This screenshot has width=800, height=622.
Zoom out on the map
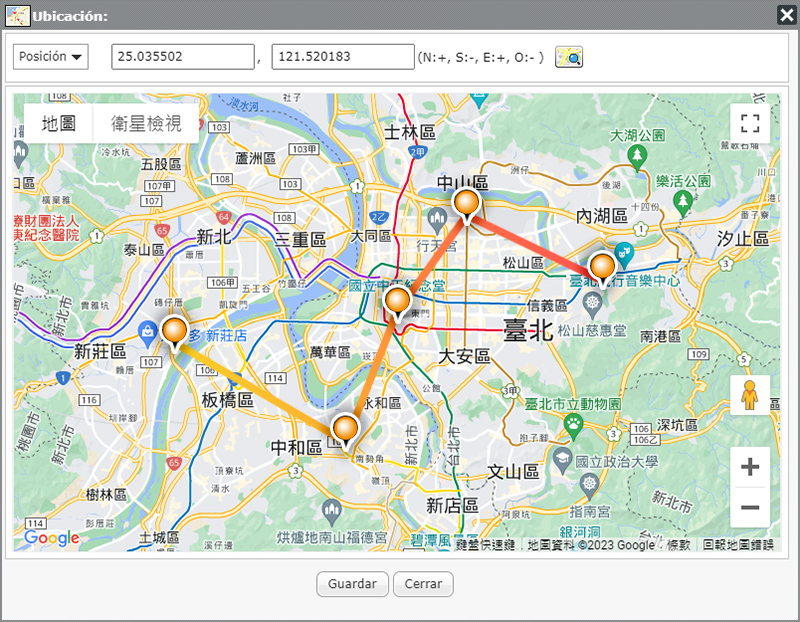click(749, 507)
